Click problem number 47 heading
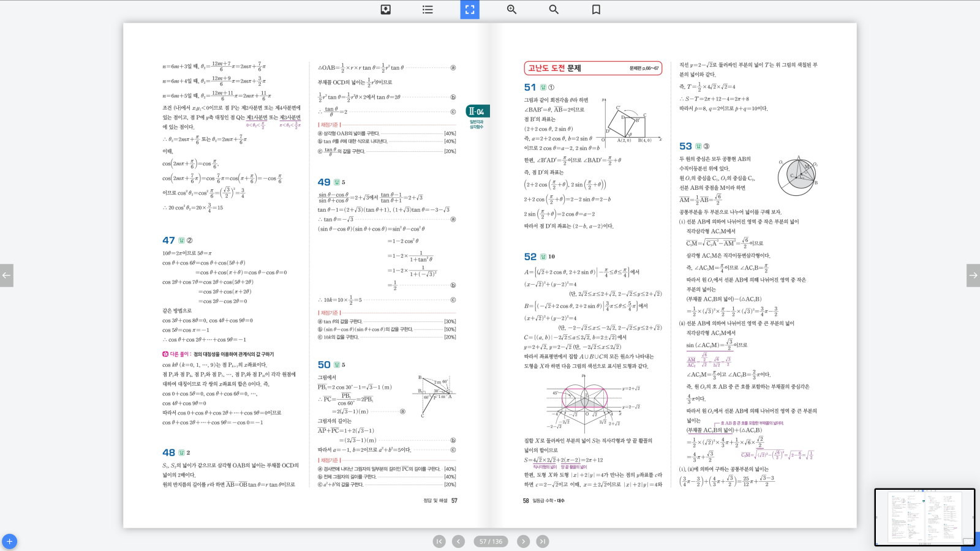Viewport: 980px width, 551px height. [168, 241]
